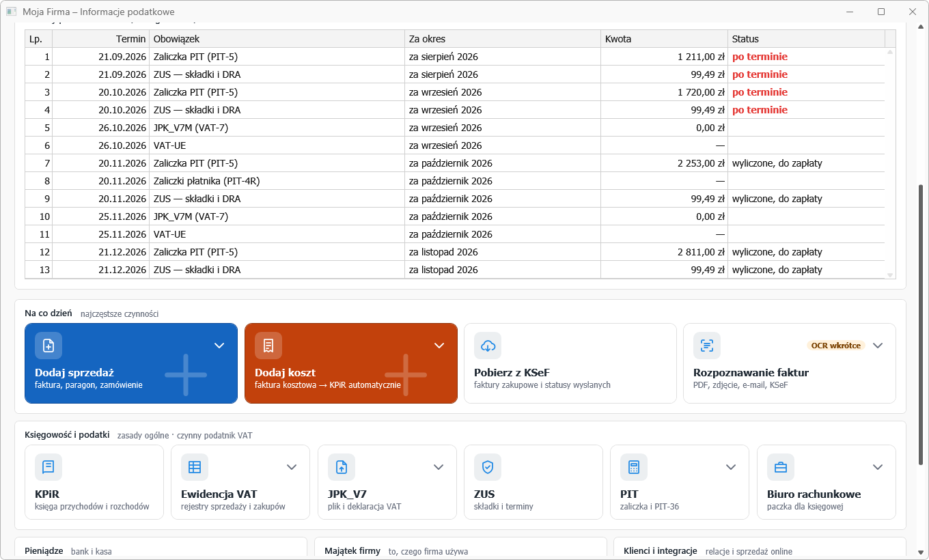Click the 1 720,00 zł amount cell
This screenshot has width=929, height=560.
coord(665,92)
